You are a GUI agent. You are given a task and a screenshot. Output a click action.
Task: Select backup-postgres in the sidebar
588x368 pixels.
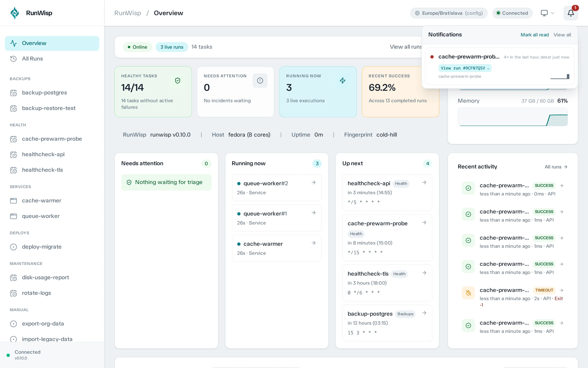pyautogui.click(x=52, y=93)
